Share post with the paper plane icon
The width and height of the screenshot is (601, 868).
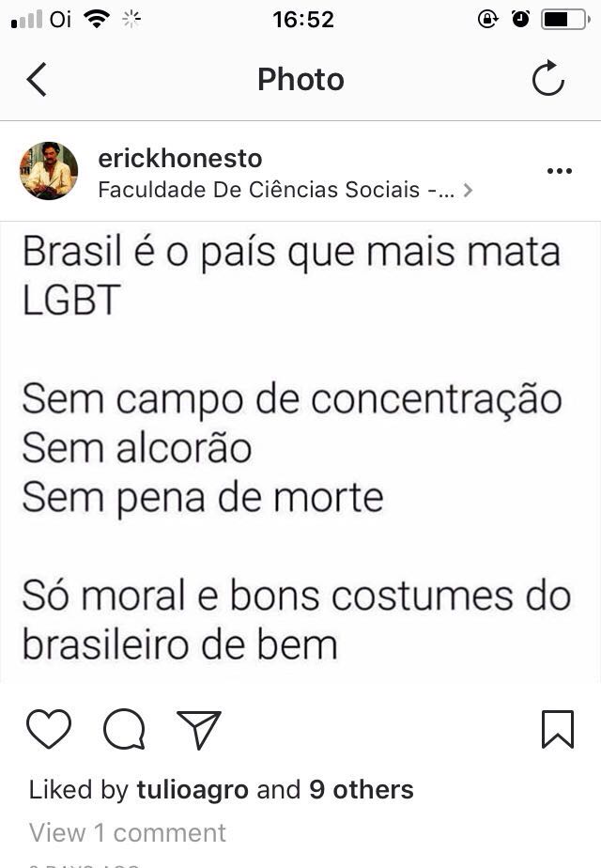[x=199, y=729]
